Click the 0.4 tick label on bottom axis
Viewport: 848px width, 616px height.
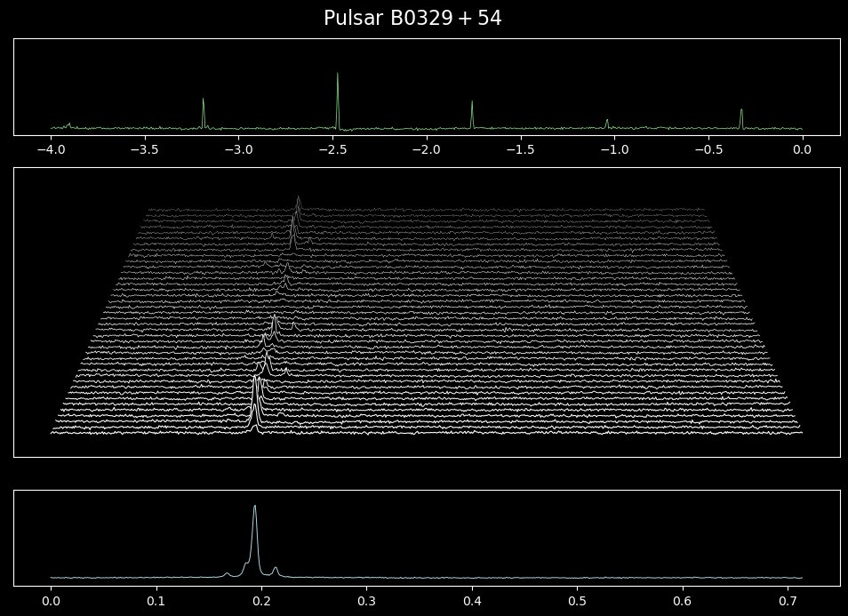pyautogui.click(x=472, y=601)
